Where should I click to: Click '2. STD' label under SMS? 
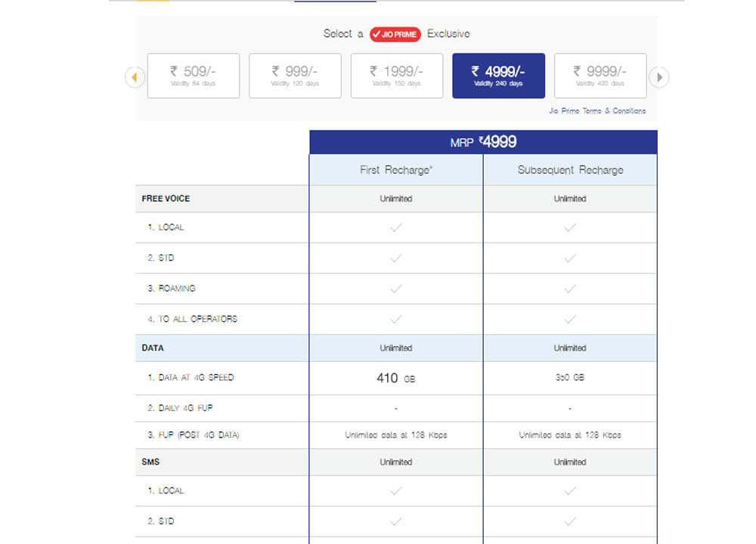(x=161, y=521)
